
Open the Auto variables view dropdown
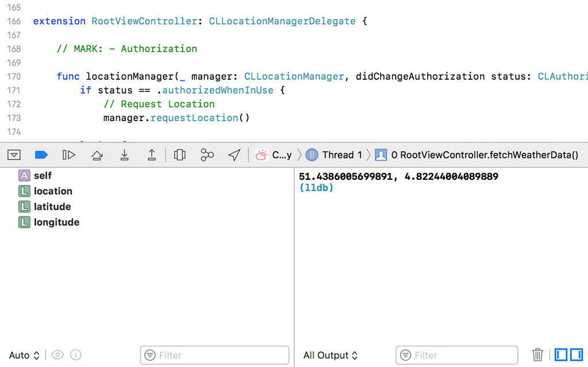(23, 355)
